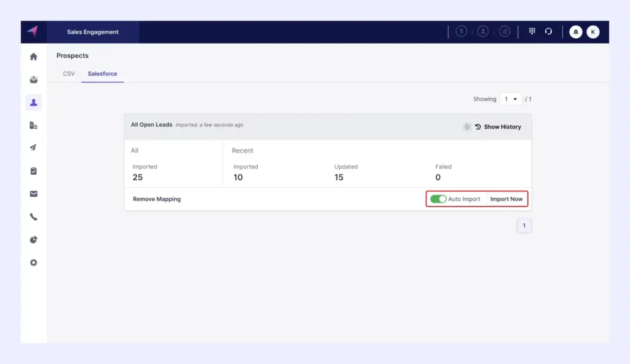Image resolution: width=630 pixels, height=364 pixels.
Task: Select the Prospects person sidebar icon
Action: [x=34, y=103]
